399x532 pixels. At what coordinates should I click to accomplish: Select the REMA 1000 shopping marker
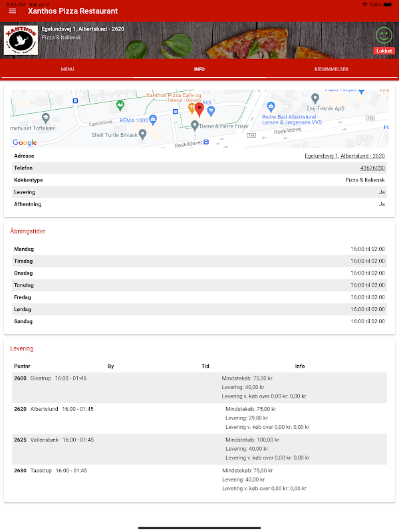(x=153, y=120)
